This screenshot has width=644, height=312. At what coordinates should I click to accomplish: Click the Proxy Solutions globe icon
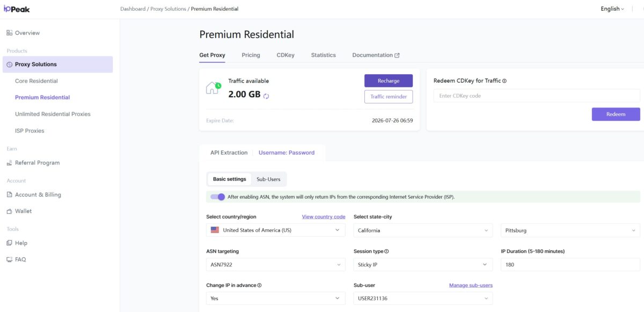[9, 64]
